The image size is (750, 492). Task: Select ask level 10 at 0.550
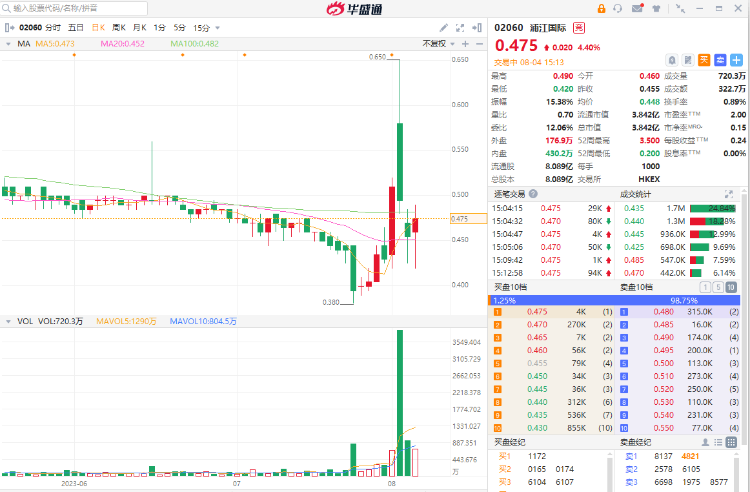click(x=679, y=428)
